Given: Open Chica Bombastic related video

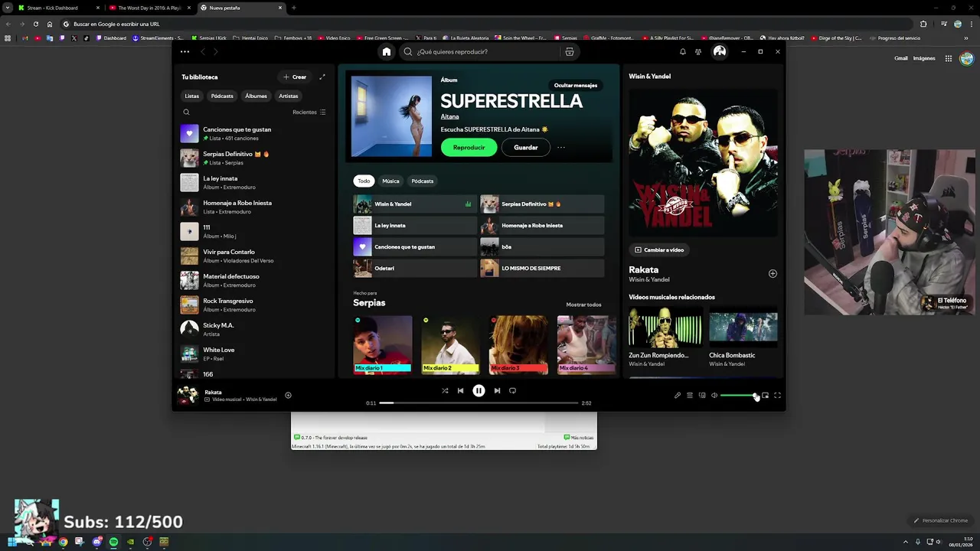Looking at the screenshot, I should coord(743,337).
